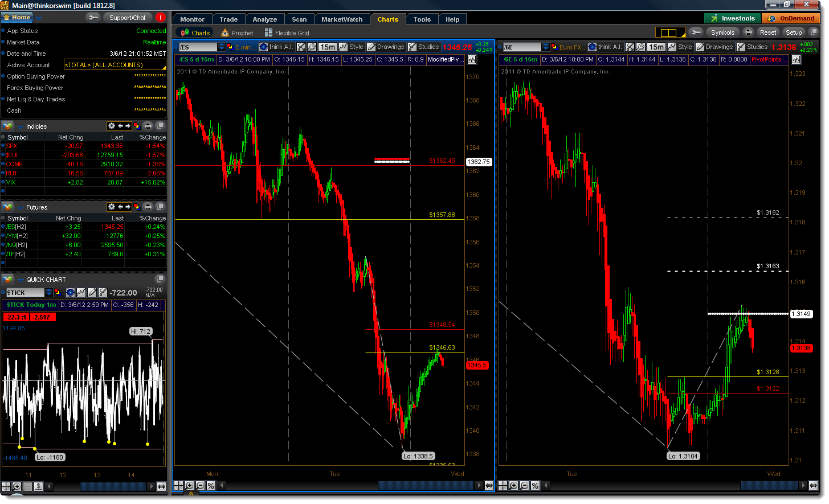Click the zoom-in icon below the /ES chart

coord(189,486)
